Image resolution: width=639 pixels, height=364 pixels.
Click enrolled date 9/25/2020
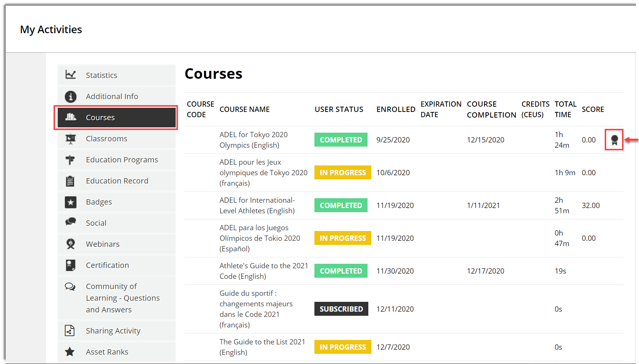point(393,140)
